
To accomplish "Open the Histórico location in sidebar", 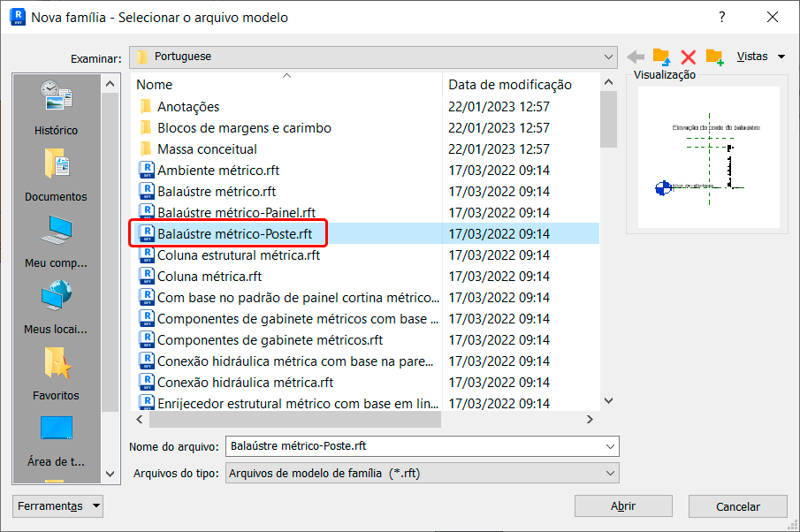I will click(56, 108).
